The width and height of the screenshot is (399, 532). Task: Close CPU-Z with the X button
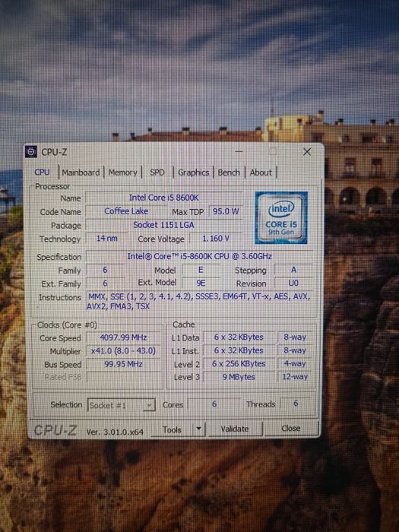click(307, 152)
